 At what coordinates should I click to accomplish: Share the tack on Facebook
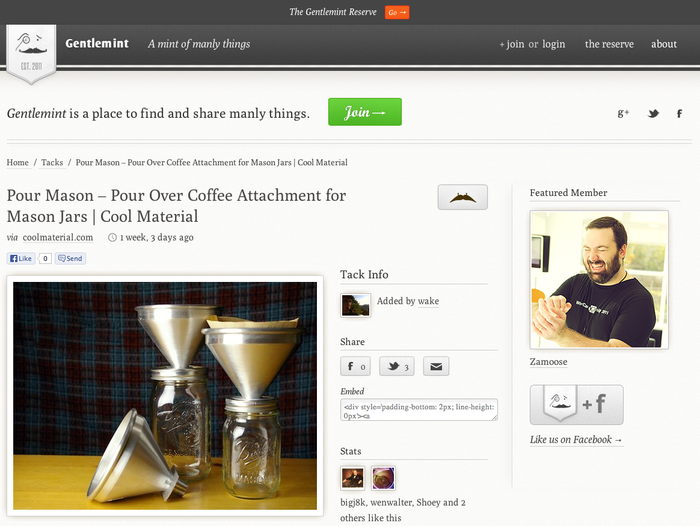355,366
